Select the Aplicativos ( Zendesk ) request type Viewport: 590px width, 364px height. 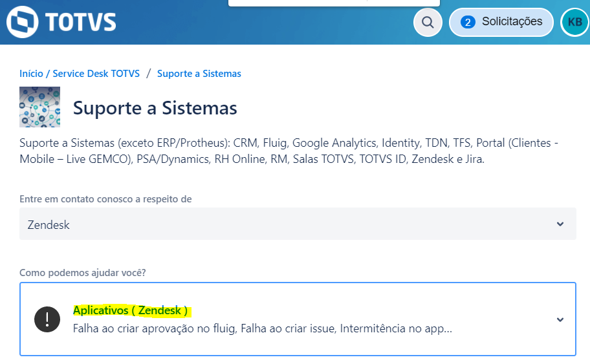click(298, 319)
